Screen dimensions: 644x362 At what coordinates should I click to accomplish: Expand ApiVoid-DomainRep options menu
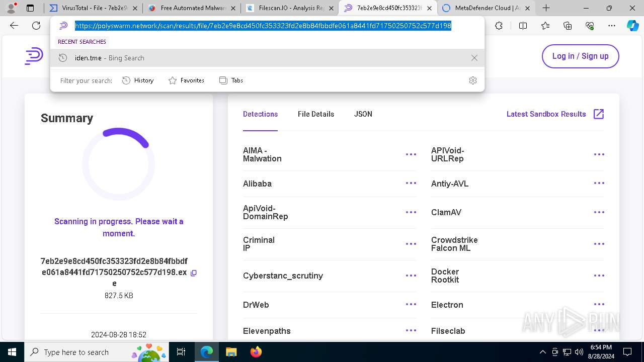[411, 212]
